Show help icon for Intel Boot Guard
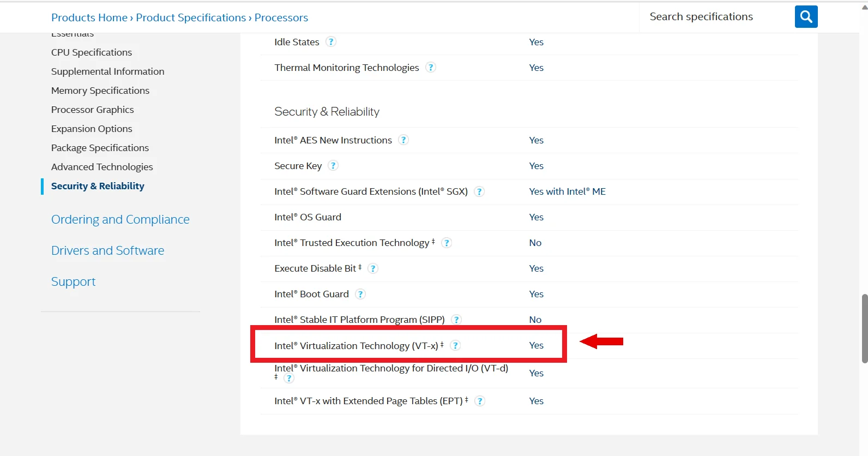 pos(360,294)
